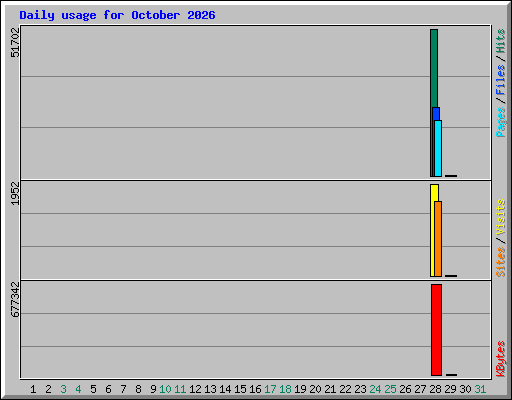Viewport: 512px width, 400px height.
Task: Click green day 11 on the x-axis
Action: (180, 389)
